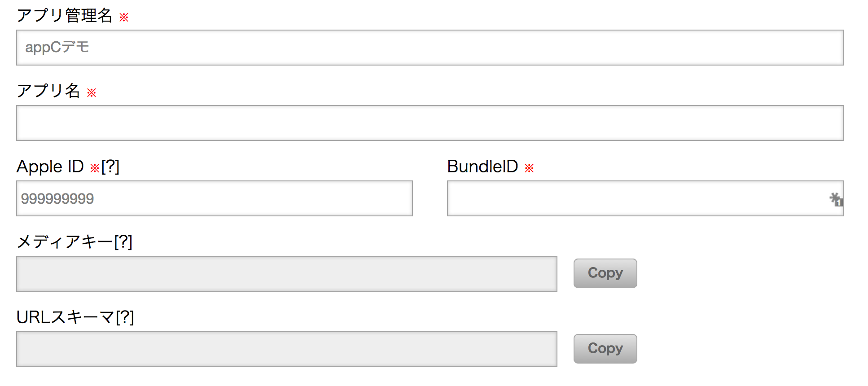The image size is (868, 386).
Task: Click the アプリ名 label text
Action: pyautogui.click(x=48, y=91)
